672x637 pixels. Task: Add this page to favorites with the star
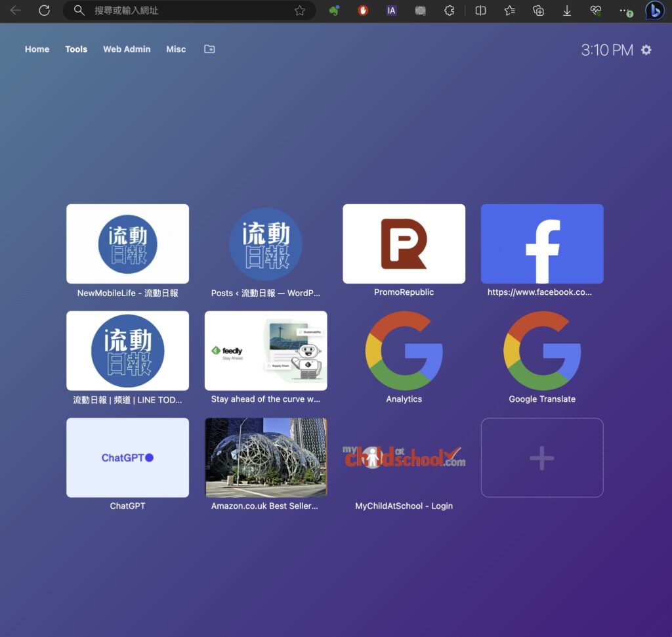299,11
